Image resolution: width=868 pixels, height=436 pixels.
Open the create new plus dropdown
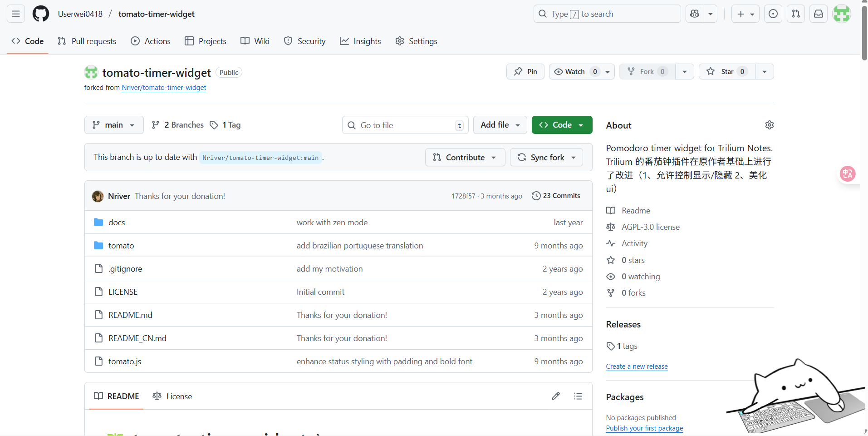click(x=745, y=14)
